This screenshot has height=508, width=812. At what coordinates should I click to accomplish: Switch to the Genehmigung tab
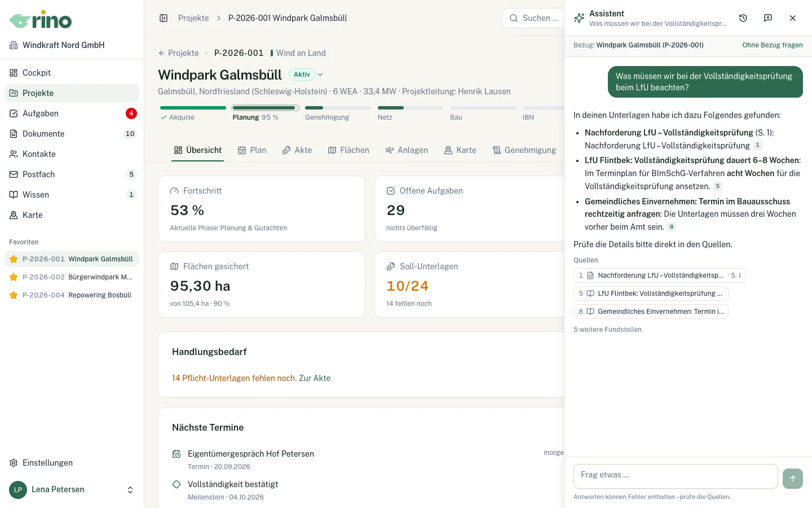[x=524, y=150]
